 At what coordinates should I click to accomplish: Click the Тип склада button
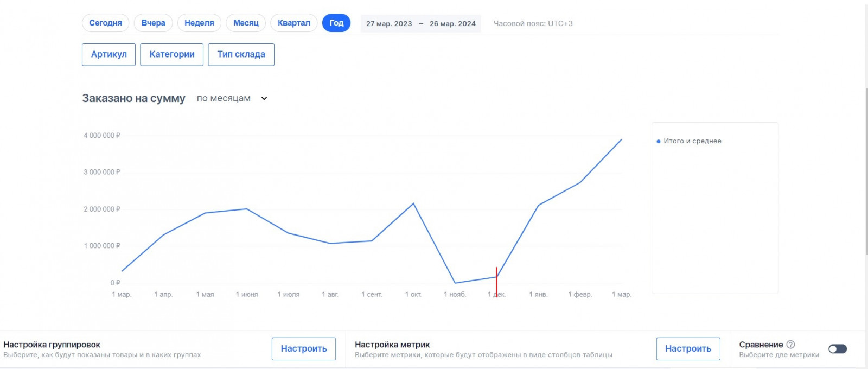[241, 54]
